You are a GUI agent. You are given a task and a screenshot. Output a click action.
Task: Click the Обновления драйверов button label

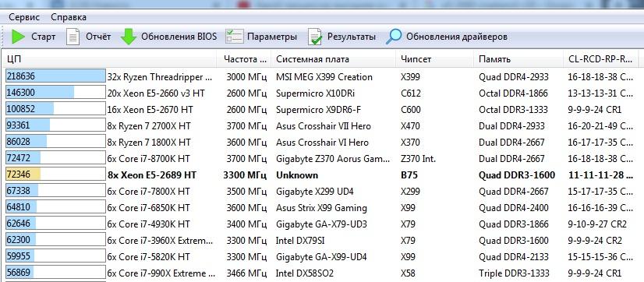457,37
